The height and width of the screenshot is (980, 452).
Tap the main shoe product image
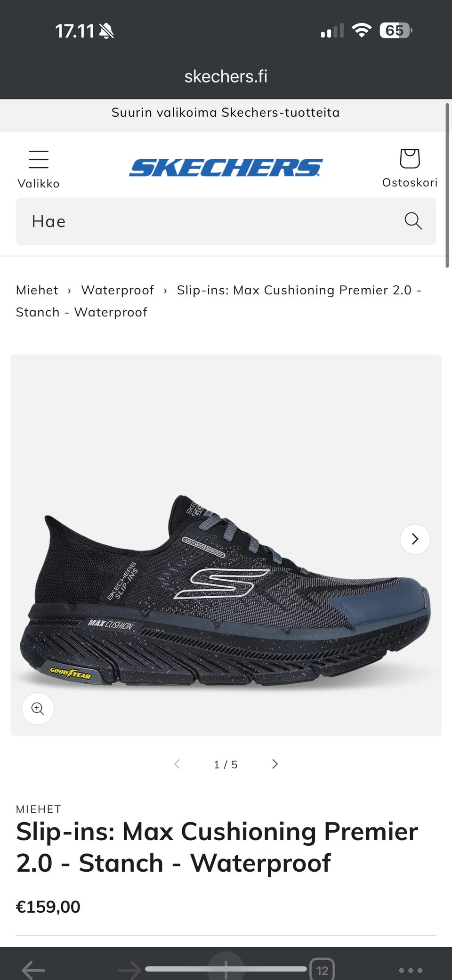click(x=226, y=545)
